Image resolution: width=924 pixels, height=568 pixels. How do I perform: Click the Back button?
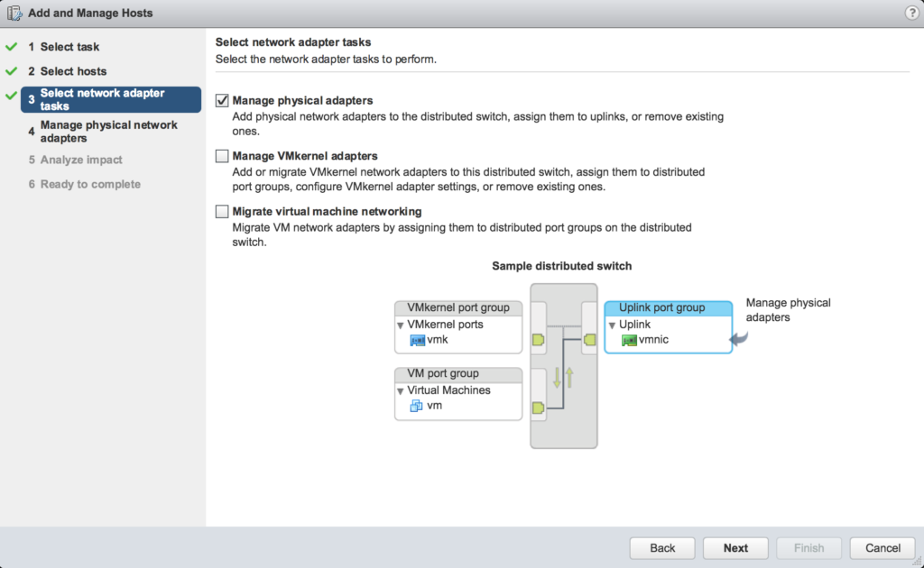pyautogui.click(x=662, y=548)
